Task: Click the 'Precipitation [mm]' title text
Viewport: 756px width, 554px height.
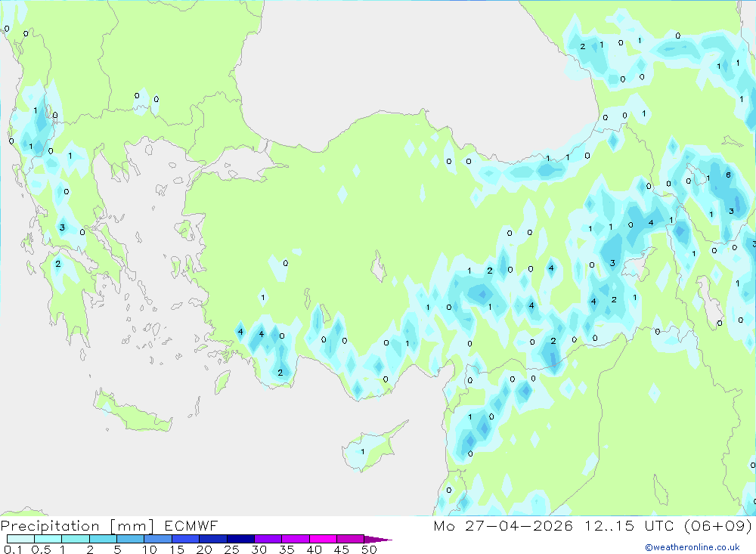Action: (77, 526)
